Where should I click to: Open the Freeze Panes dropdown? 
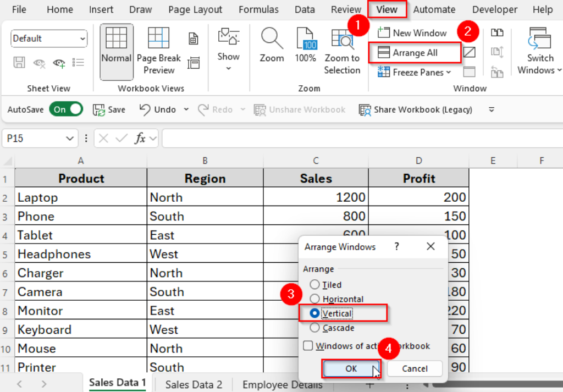point(414,72)
